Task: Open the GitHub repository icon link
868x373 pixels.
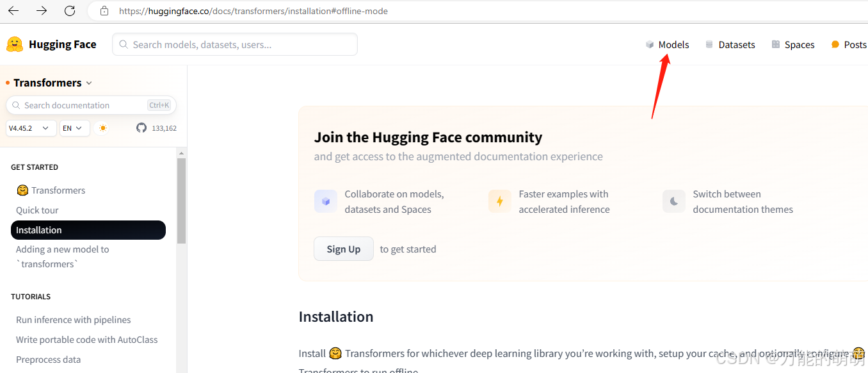Action: (x=141, y=128)
